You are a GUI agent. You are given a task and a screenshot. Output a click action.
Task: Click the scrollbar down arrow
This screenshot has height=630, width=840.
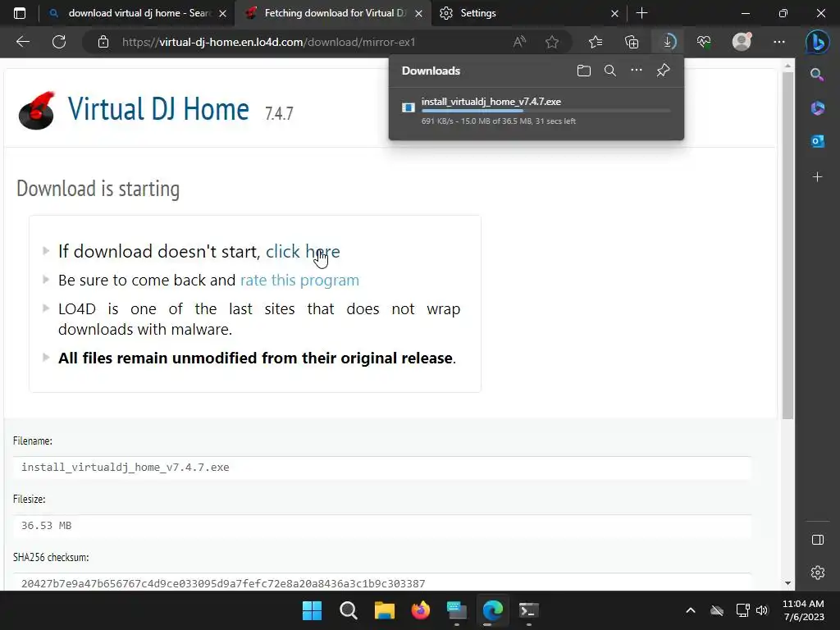787,583
